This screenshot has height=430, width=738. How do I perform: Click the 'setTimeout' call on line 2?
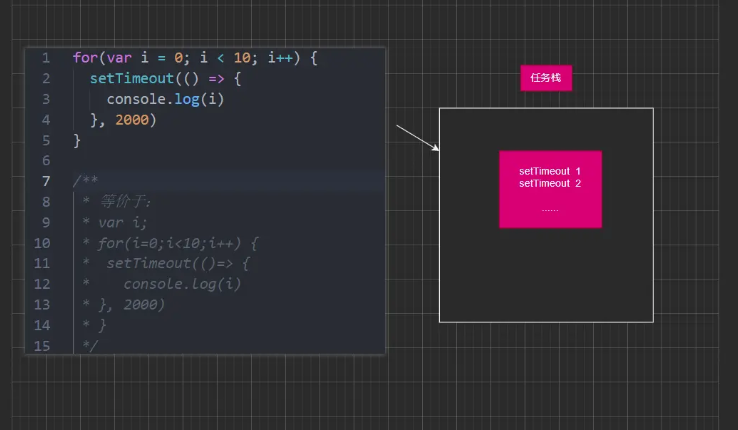[130, 78]
